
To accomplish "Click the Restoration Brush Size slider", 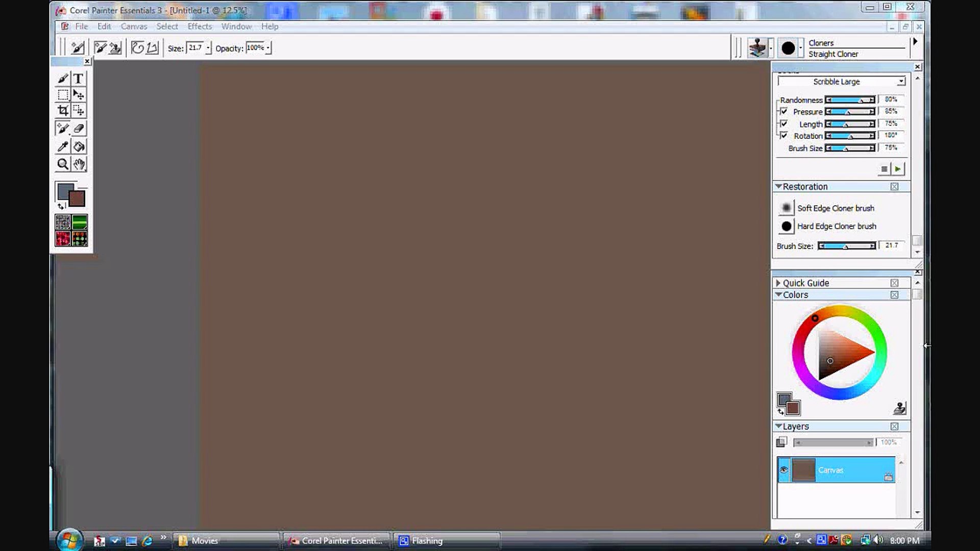I will [846, 246].
